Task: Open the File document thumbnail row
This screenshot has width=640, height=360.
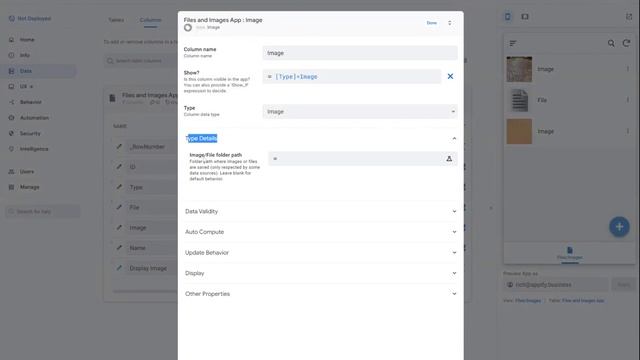Action: tap(569, 100)
